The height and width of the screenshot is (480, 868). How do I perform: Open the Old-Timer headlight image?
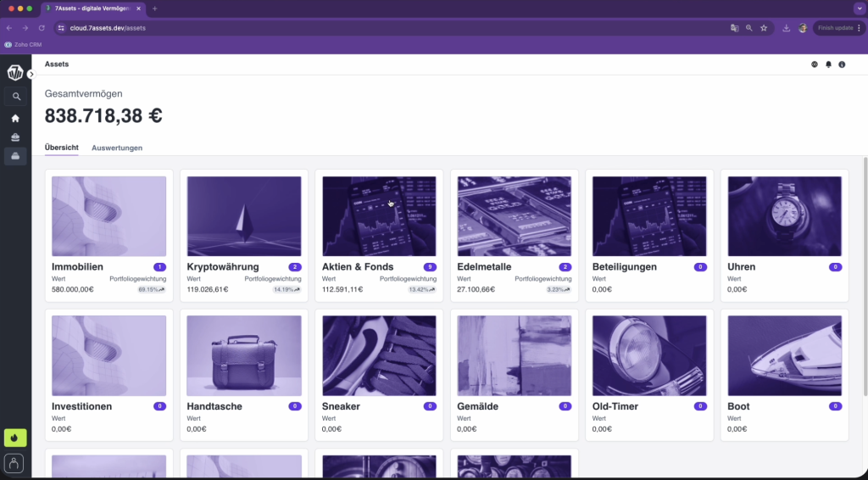point(649,356)
